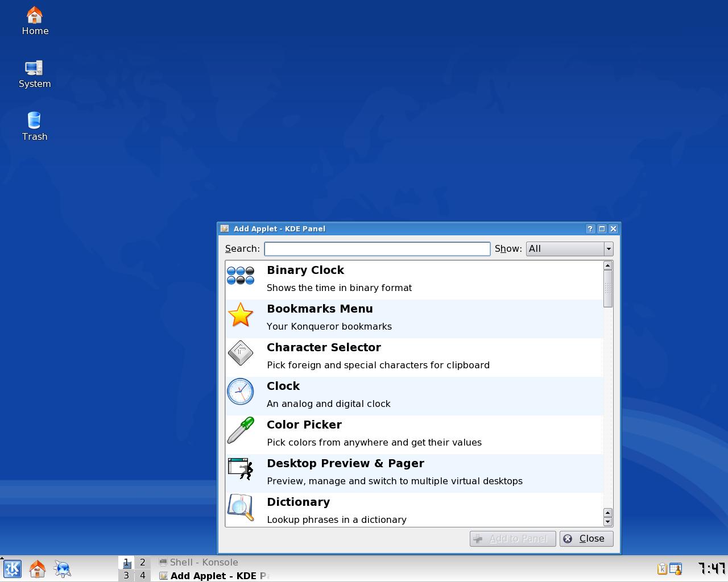Image resolution: width=728 pixels, height=582 pixels.
Task: Maximize the Add Applet dialog
Action: click(x=602, y=228)
